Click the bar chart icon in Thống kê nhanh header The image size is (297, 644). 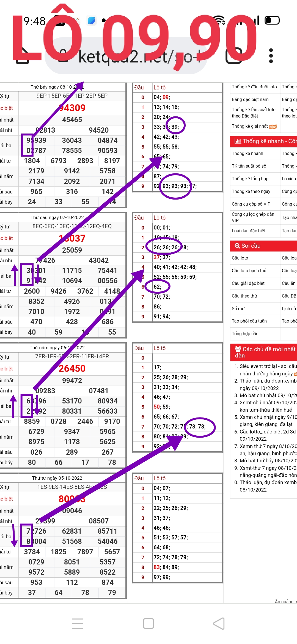pyautogui.click(x=238, y=141)
